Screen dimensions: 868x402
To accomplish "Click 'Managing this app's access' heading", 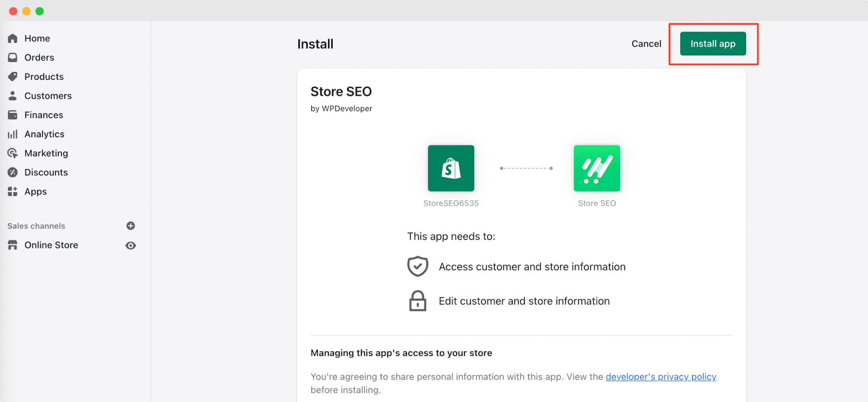I will [x=401, y=353].
